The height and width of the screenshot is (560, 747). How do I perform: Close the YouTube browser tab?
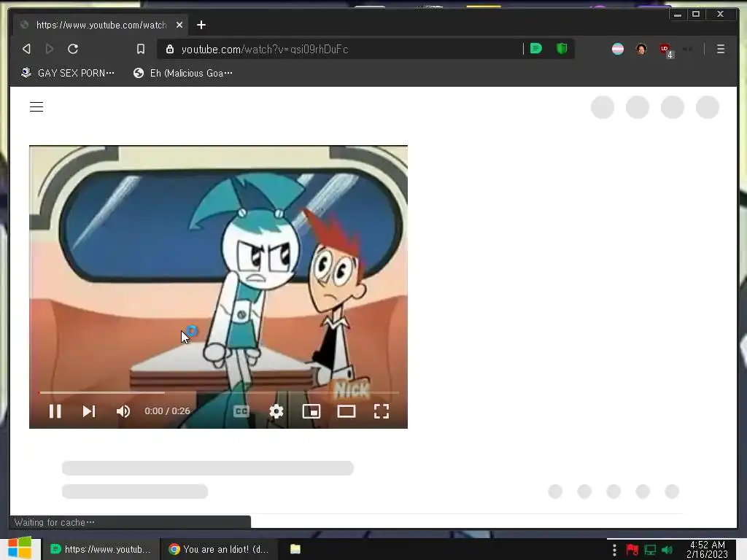point(179,25)
